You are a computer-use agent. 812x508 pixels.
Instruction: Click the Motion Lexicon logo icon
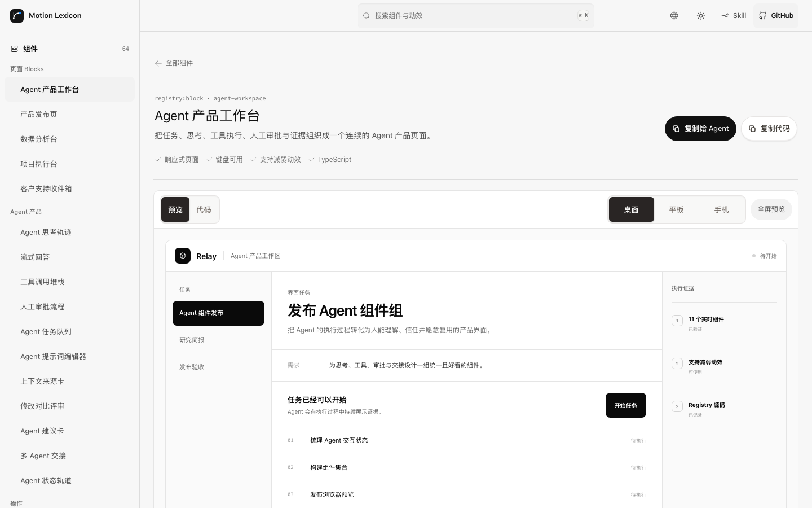pyautogui.click(x=17, y=16)
